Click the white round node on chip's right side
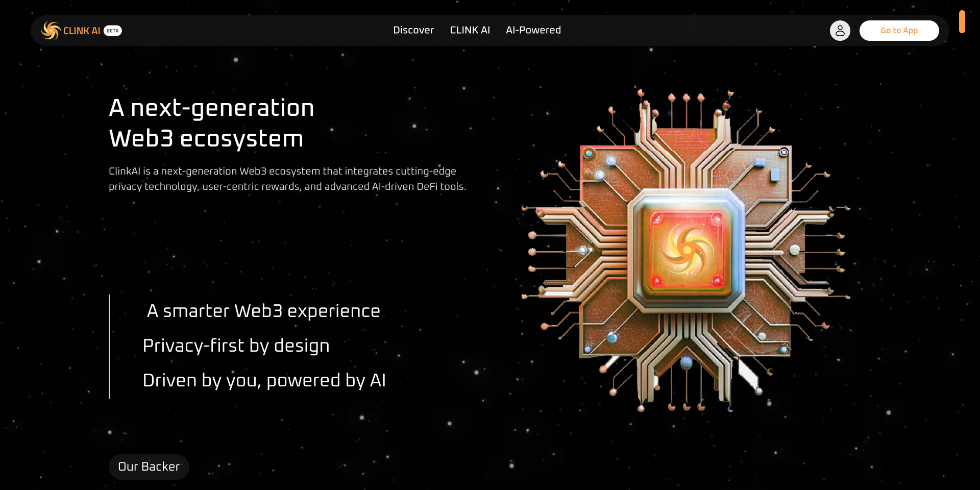The image size is (980, 490). click(794, 250)
